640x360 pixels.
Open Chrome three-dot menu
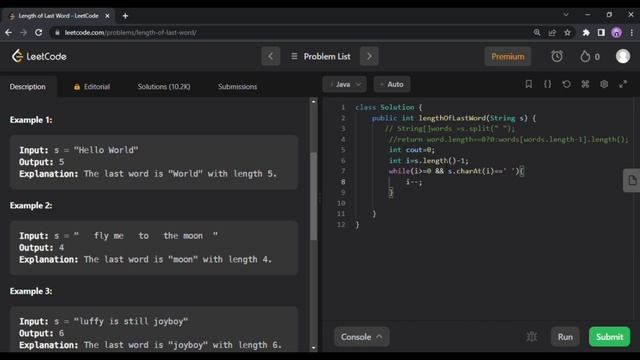point(631,33)
